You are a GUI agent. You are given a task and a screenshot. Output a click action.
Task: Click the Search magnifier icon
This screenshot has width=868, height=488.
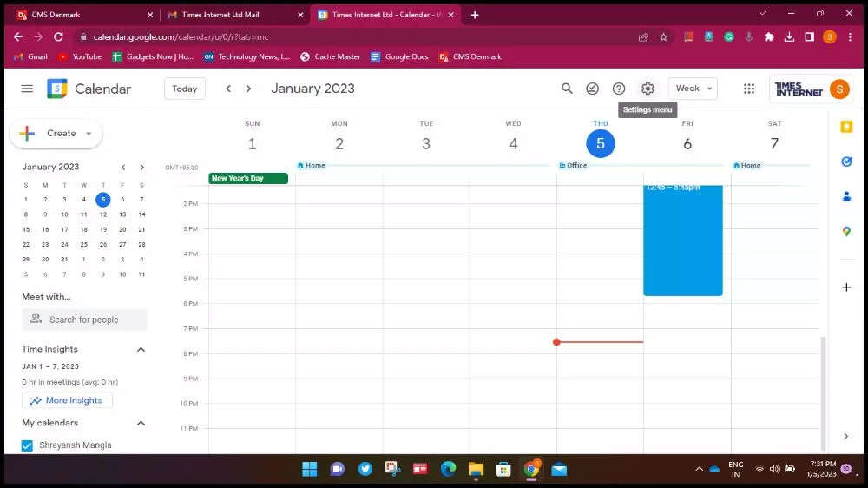[x=567, y=89]
